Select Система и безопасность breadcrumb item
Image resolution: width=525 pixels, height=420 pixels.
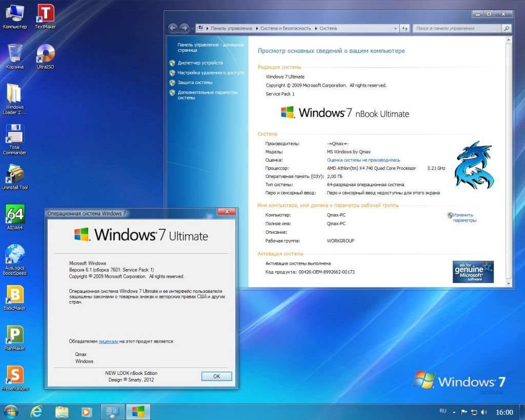(x=286, y=28)
